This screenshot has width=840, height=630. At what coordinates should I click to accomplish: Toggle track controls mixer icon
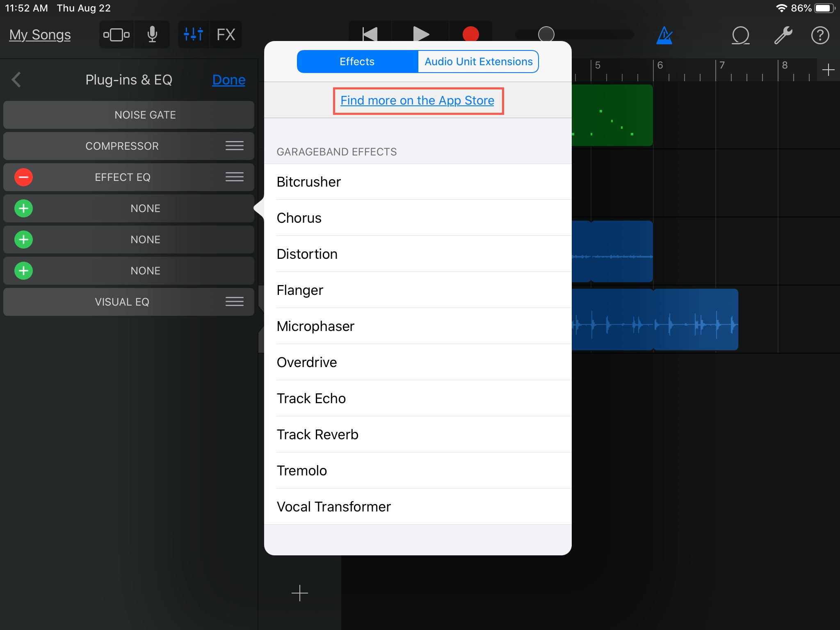click(193, 35)
